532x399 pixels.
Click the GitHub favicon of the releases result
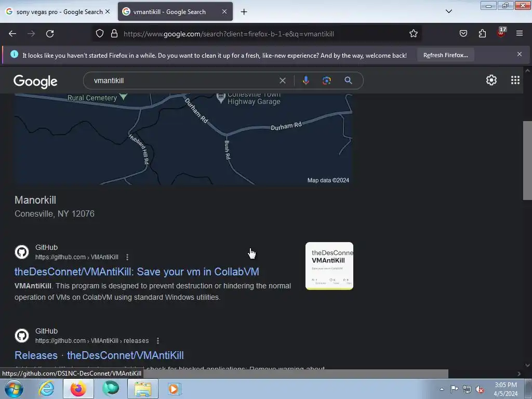[x=22, y=336]
